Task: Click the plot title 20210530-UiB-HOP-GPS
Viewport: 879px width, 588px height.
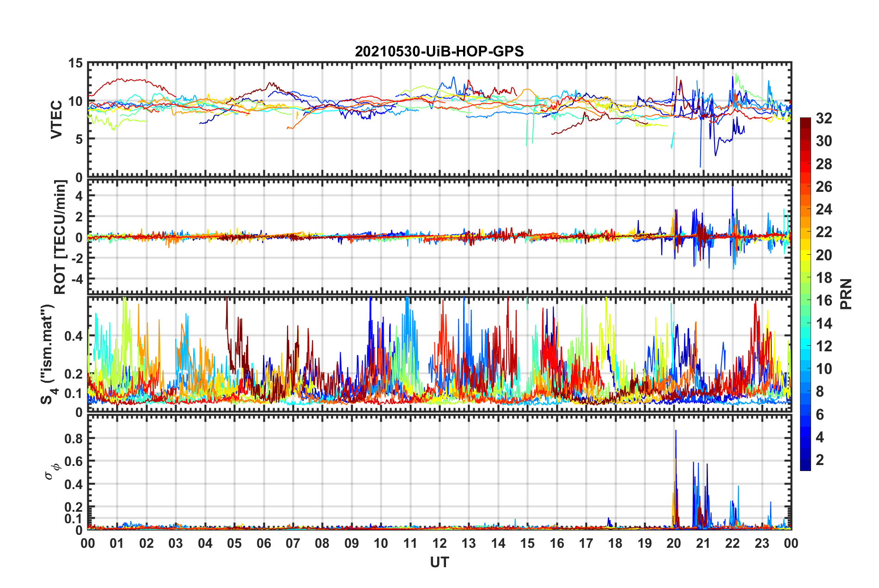Action: tap(439, 51)
